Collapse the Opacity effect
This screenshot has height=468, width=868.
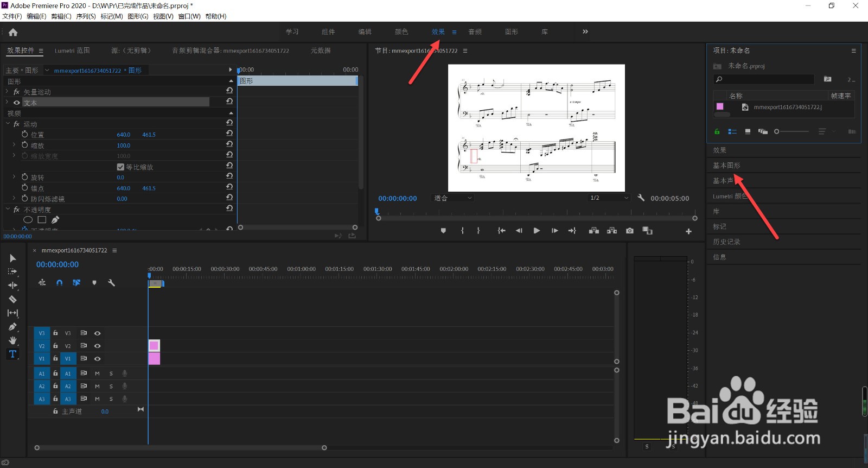click(x=8, y=209)
